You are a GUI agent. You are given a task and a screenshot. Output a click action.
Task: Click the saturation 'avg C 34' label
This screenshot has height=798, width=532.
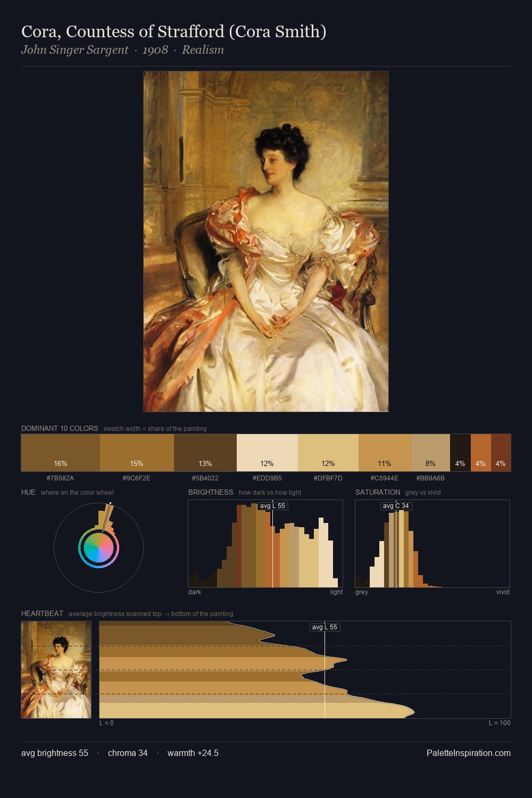point(396,506)
